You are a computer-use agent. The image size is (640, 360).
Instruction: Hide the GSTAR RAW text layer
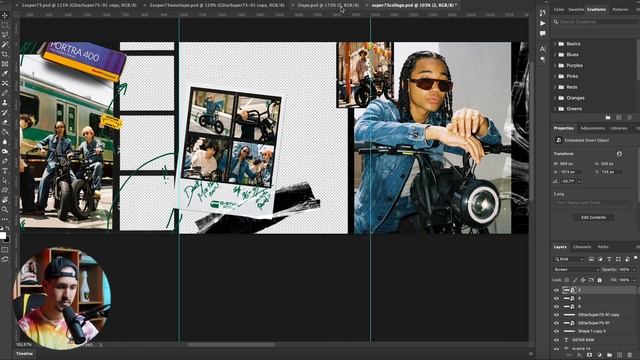point(556,340)
